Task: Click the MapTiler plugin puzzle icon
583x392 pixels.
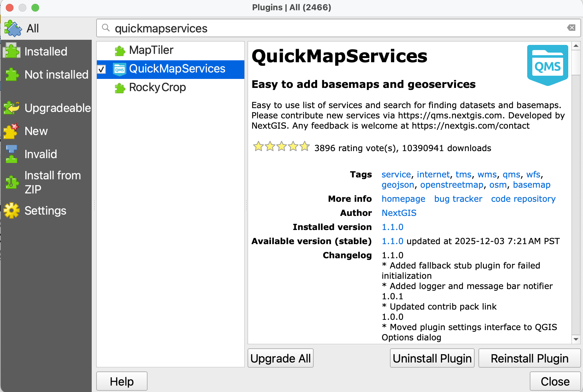Action: tap(120, 51)
